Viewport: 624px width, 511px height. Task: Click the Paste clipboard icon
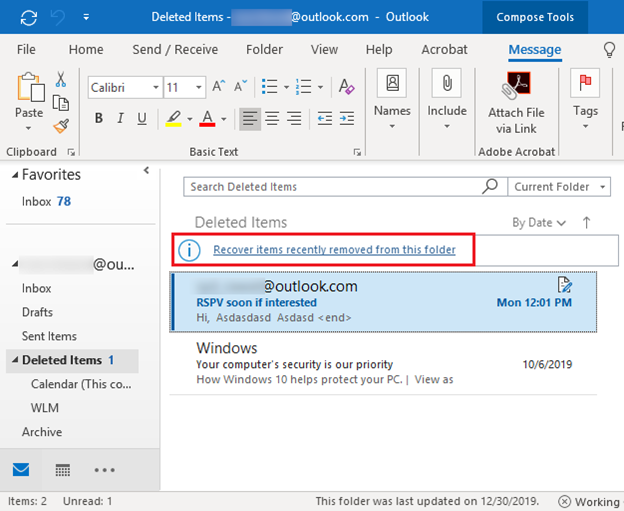[x=30, y=87]
